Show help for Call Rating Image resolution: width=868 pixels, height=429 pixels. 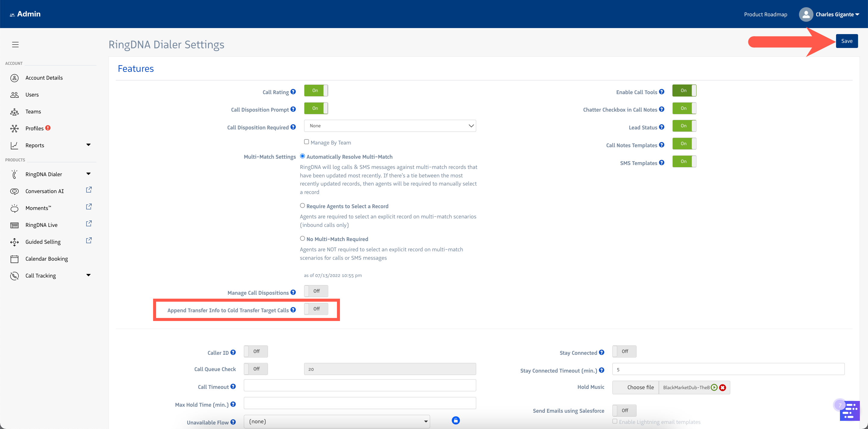pyautogui.click(x=293, y=92)
